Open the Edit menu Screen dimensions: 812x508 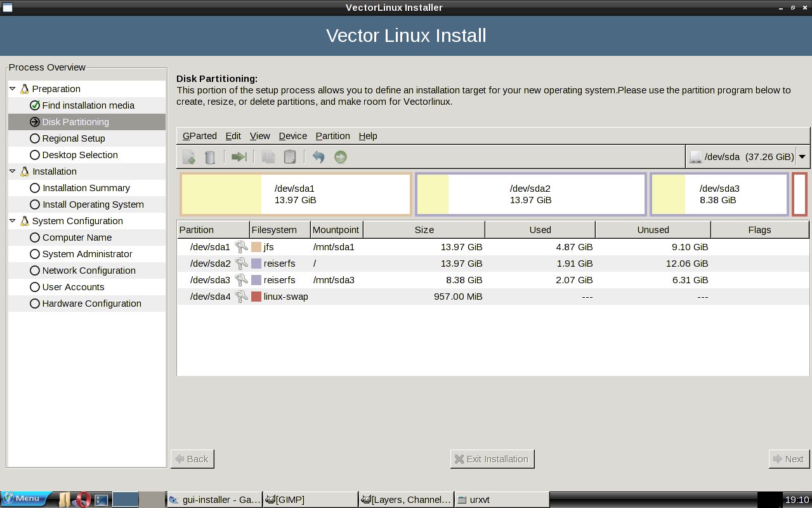point(233,136)
